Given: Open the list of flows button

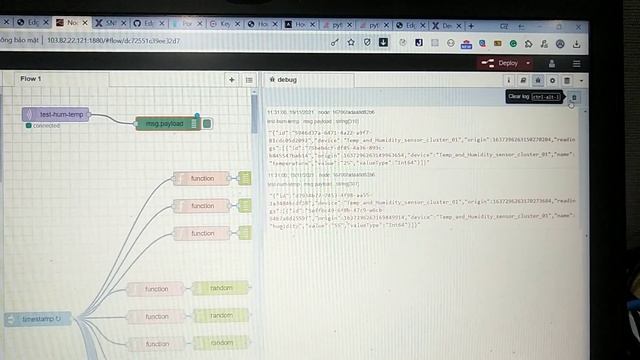Looking at the screenshot, I should tap(249, 80).
